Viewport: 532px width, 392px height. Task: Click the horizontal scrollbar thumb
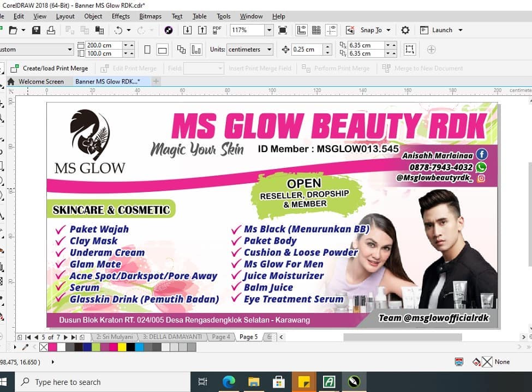pos(403,337)
